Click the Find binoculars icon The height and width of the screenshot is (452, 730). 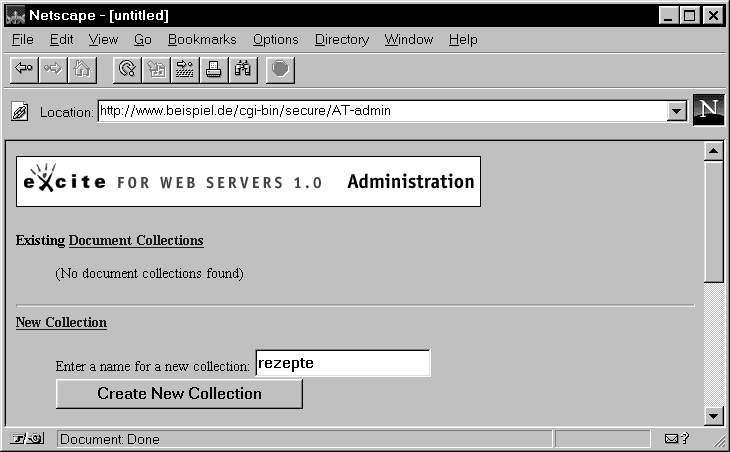[243, 69]
